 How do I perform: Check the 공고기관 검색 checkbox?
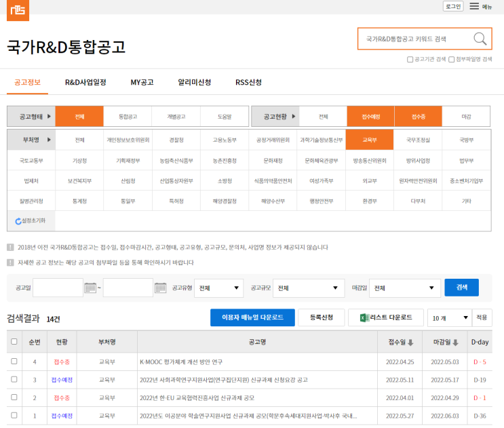pos(410,60)
